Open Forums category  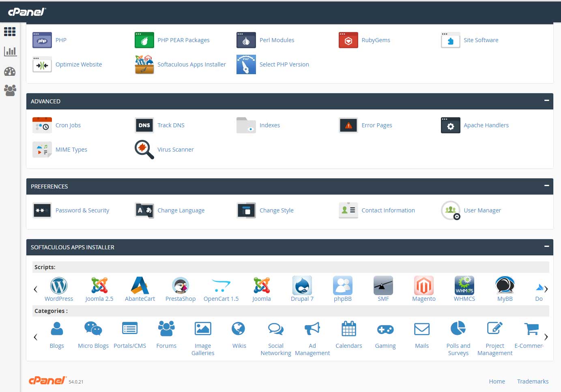[x=166, y=334]
